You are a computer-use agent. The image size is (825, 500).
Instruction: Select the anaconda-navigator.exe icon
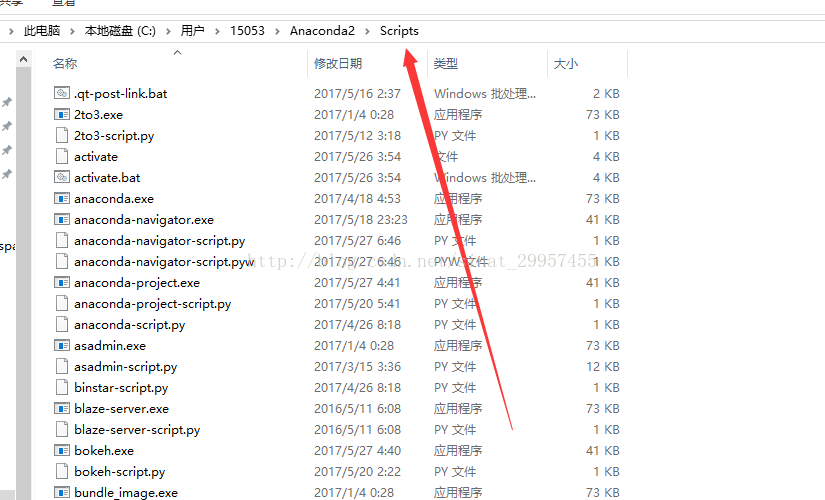click(x=62, y=219)
